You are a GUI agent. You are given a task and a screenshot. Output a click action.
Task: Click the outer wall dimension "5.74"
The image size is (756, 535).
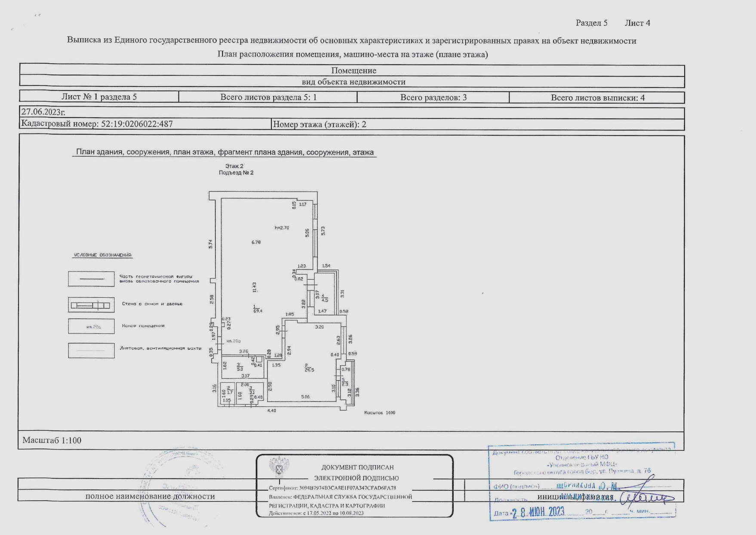(210, 244)
